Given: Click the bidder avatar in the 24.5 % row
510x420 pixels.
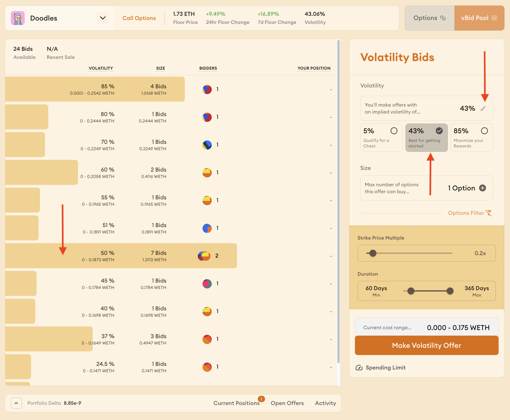Looking at the screenshot, I should (x=207, y=367).
